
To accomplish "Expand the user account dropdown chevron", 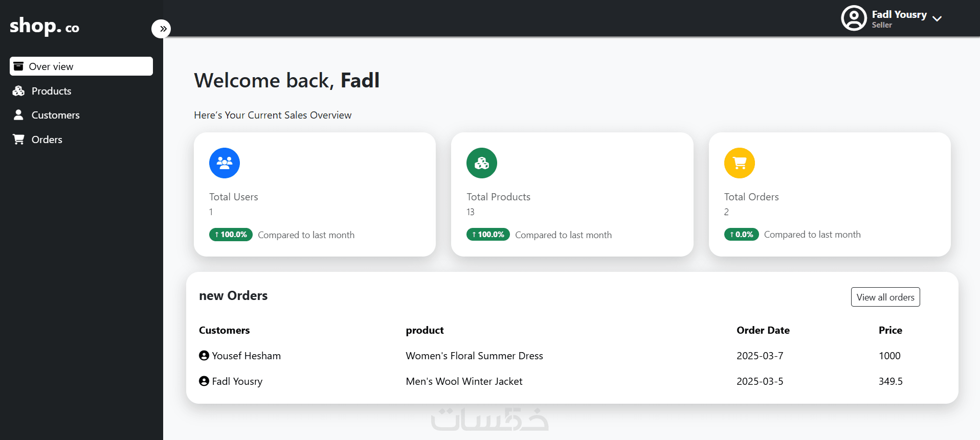I will [x=937, y=19].
